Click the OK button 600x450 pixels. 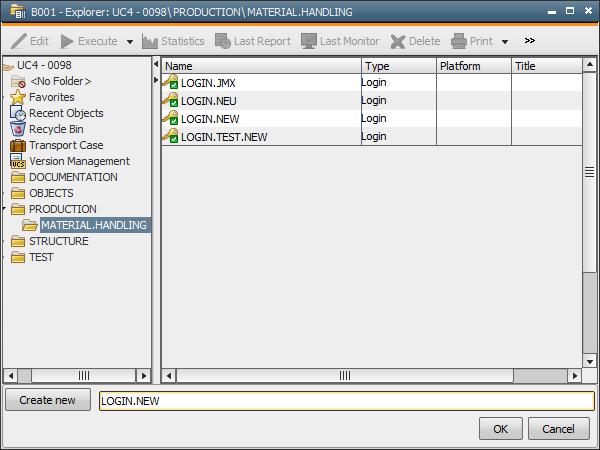click(x=501, y=429)
